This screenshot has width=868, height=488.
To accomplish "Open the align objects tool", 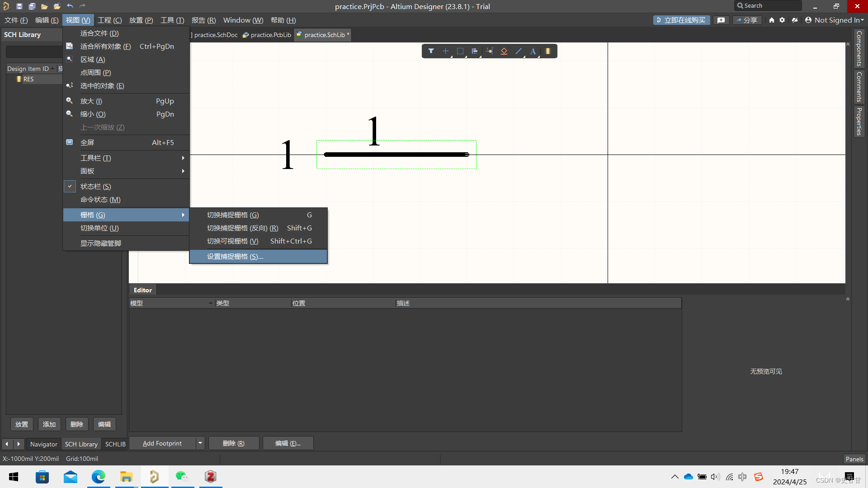I will (x=475, y=51).
